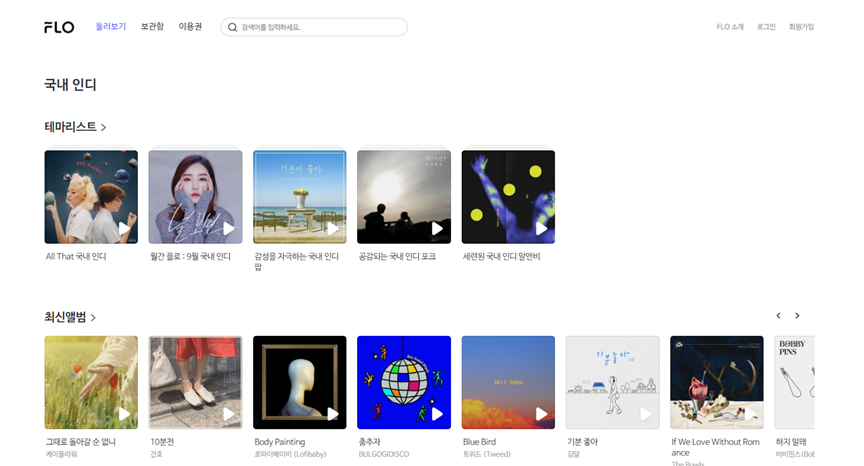
Task: Open the mannequin head album cover
Action: click(300, 382)
